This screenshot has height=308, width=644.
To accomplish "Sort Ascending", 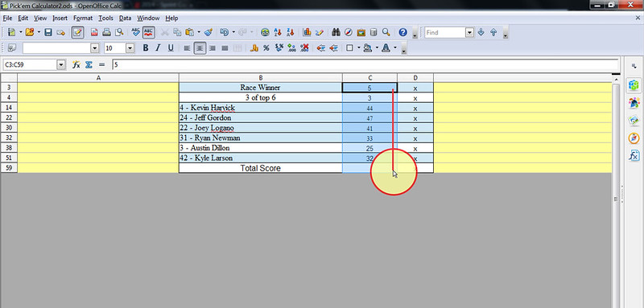I will pyautogui.click(x=278, y=32).
